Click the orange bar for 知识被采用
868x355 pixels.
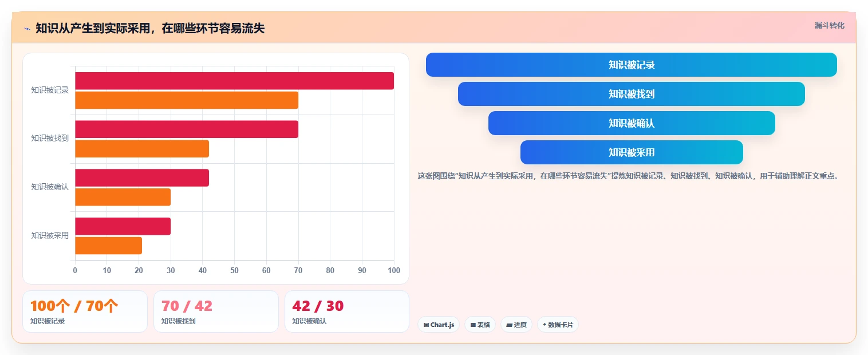click(108, 246)
